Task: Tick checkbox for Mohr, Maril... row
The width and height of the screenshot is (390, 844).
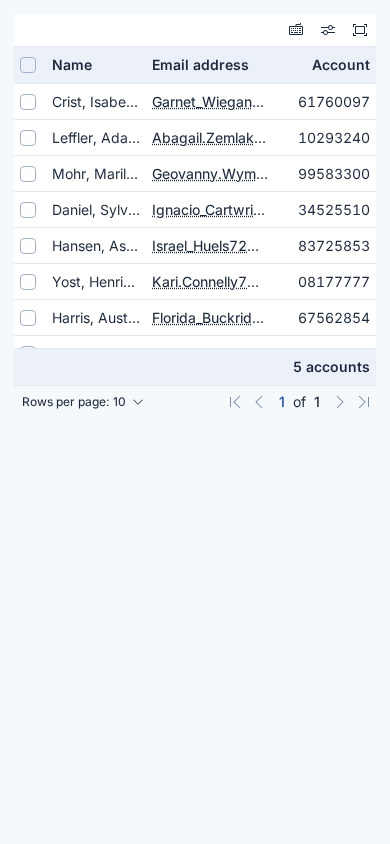Action: pos(28,174)
